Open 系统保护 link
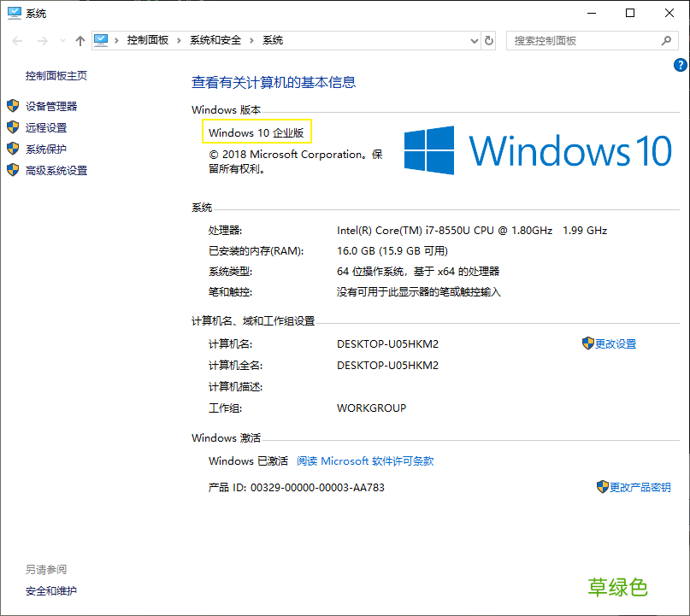The height and width of the screenshot is (616, 690). point(46,149)
